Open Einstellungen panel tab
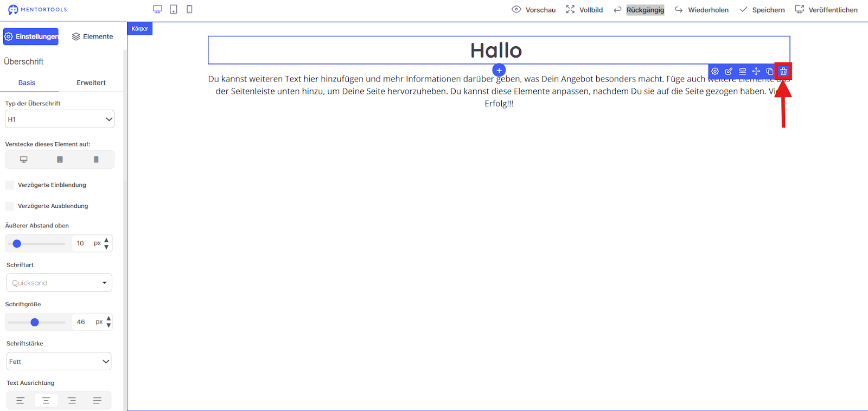 (x=31, y=36)
